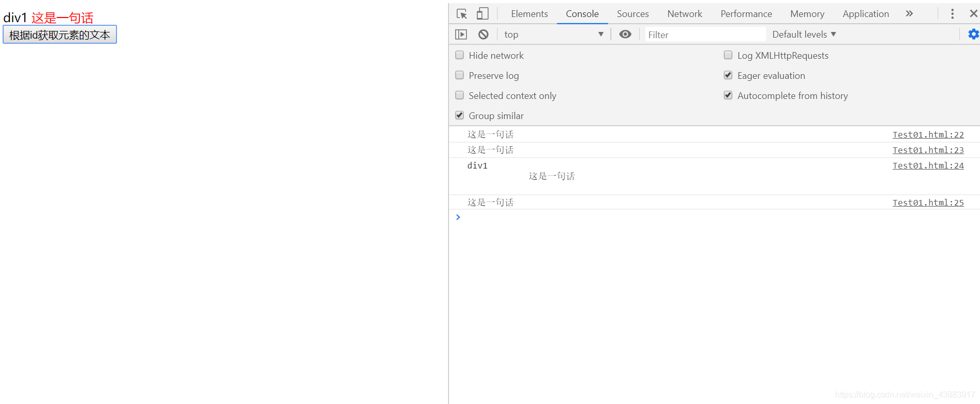Viewport: 980px width, 404px height.
Task: Open source link Test01.html:23
Action: click(x=928, y=150)
